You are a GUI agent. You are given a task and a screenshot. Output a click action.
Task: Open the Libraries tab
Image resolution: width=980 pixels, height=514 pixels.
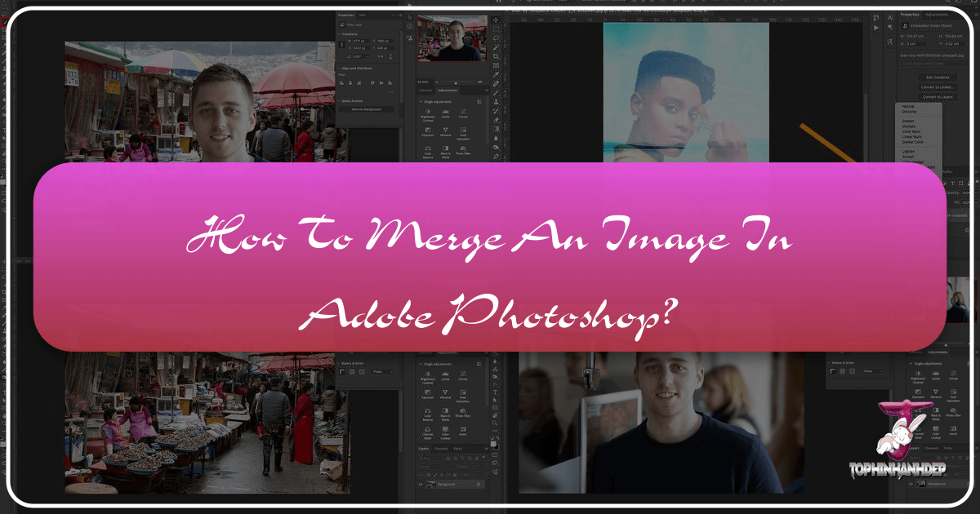pos(425,91)
